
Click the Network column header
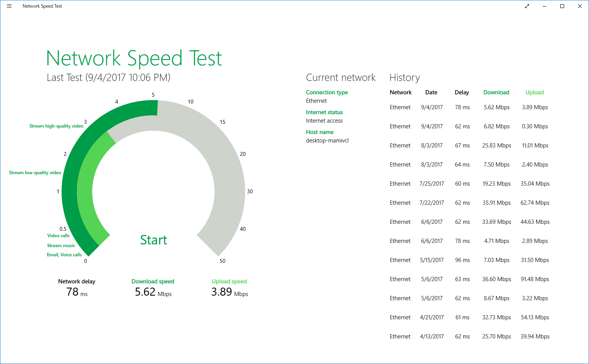point(401,92)
